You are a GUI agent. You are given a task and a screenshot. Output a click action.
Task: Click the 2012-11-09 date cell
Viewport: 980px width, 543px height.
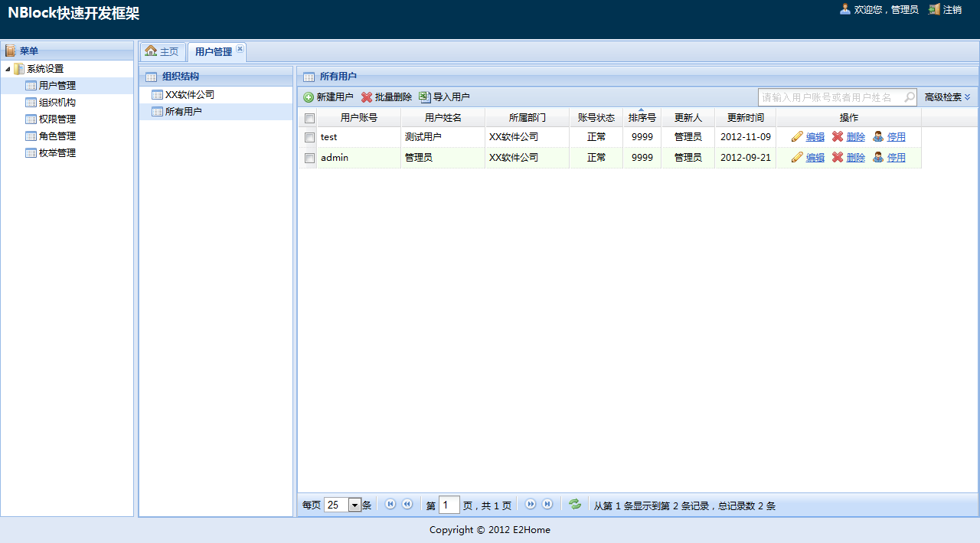(746, 137)
